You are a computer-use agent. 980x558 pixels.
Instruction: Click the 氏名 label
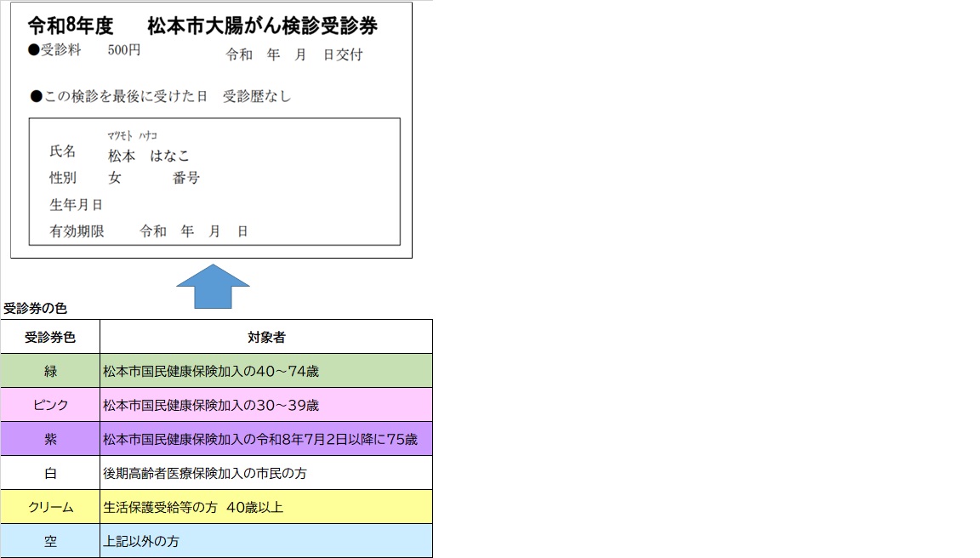(x=63, y=151)
